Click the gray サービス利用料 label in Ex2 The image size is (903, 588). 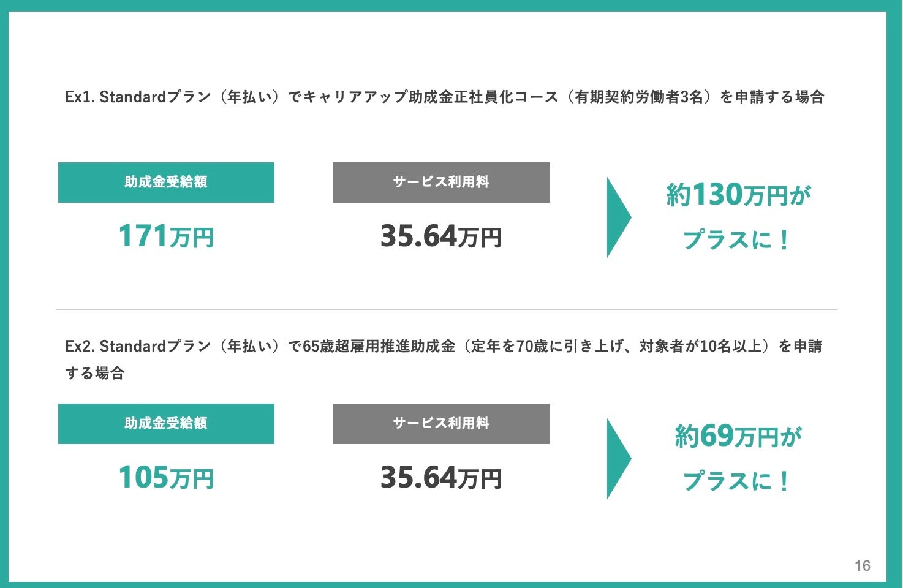(x=441, y=424)
